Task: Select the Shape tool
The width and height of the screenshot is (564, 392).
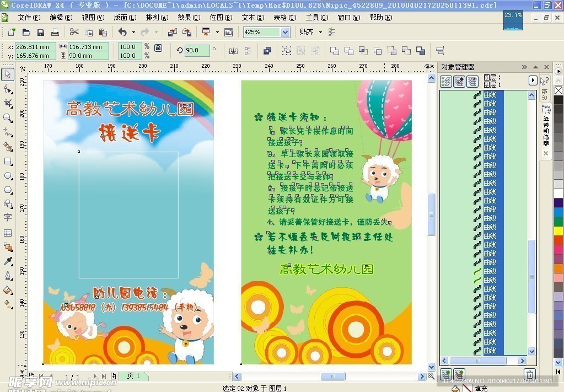Action: (x=8, y=89)
